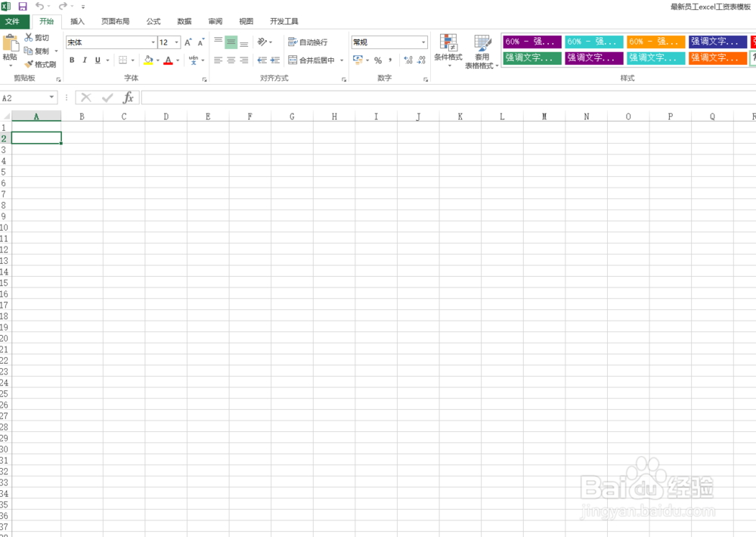Click the Percent Style button
Screen dimensions: 756x537
(378, 61)
